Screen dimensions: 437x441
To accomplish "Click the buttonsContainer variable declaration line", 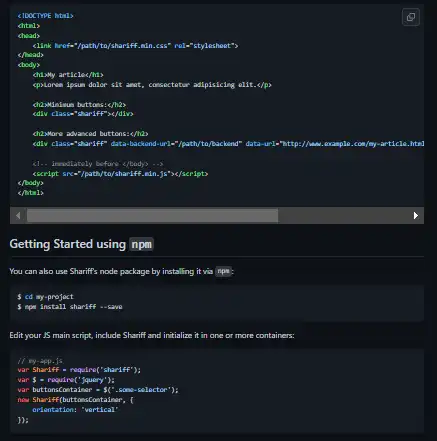I will (98, 390).
